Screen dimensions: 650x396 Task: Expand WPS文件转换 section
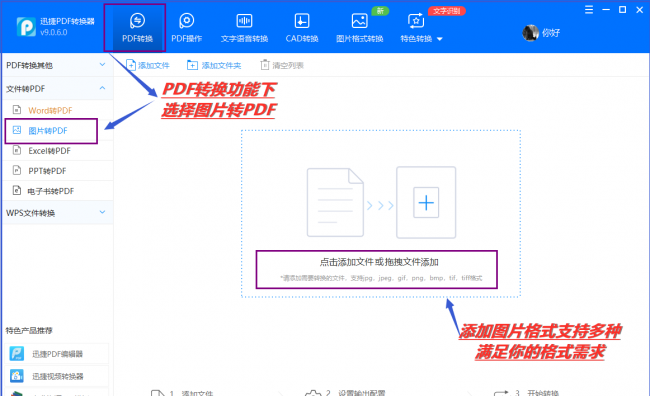(57, 213)
